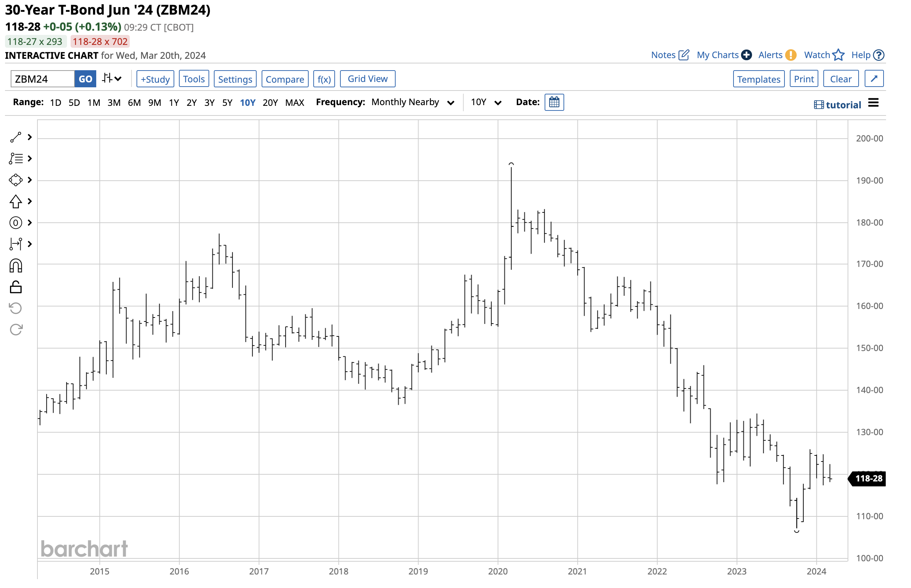Switch range to MAX
911x588 pixels.
pyautogui.click(x=294, y=102)
